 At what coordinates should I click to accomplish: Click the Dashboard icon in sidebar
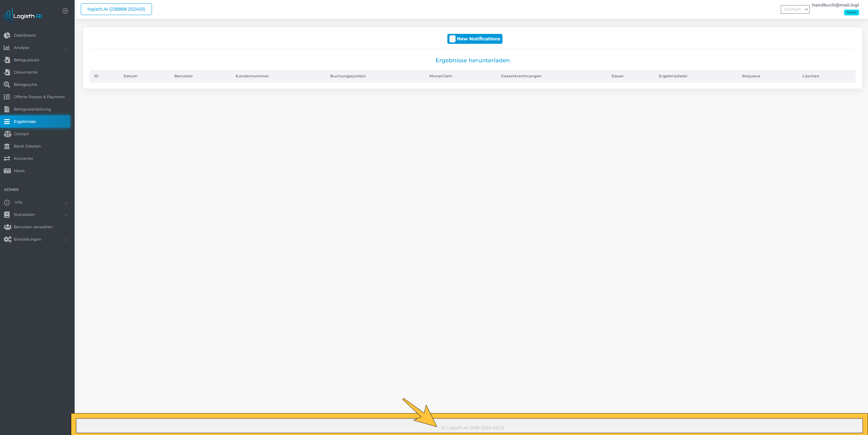pyautogui.click(x=7, y=35)
